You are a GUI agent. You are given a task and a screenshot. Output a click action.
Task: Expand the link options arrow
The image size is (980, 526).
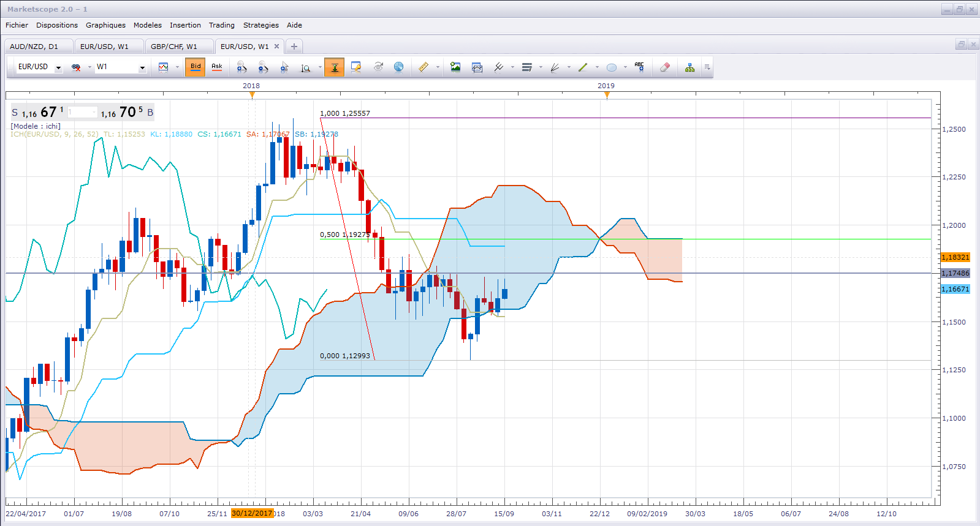[89, 67]
